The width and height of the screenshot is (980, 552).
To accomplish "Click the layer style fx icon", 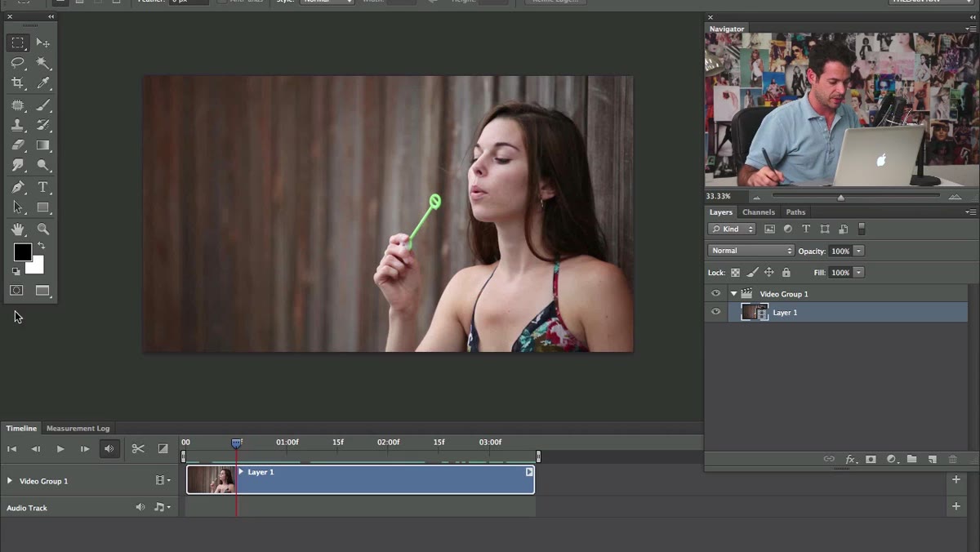I will coord(850,460).
